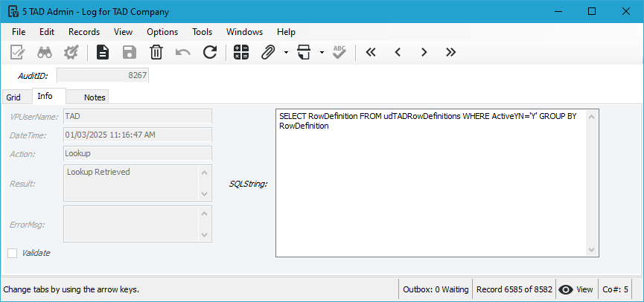
Task: Click the AuditID field showing 8267
Action: pyautogui.click(x=103, y=76)
